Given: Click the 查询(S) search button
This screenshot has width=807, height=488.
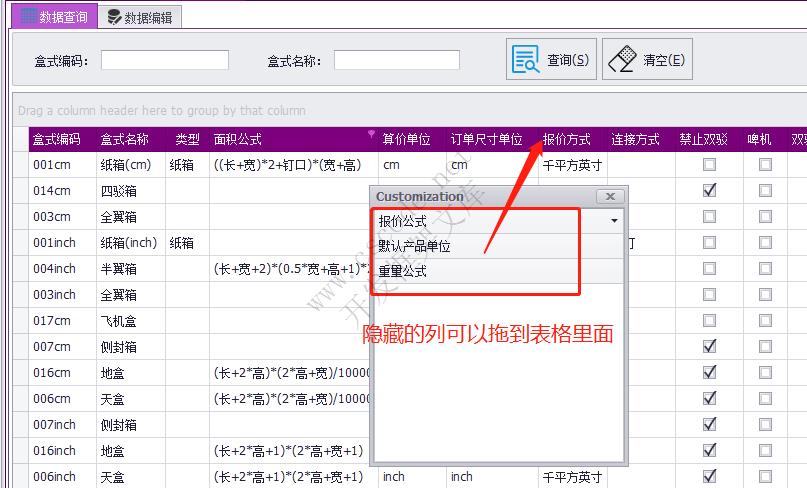Looking at the screenshot, I should (551, 59).
